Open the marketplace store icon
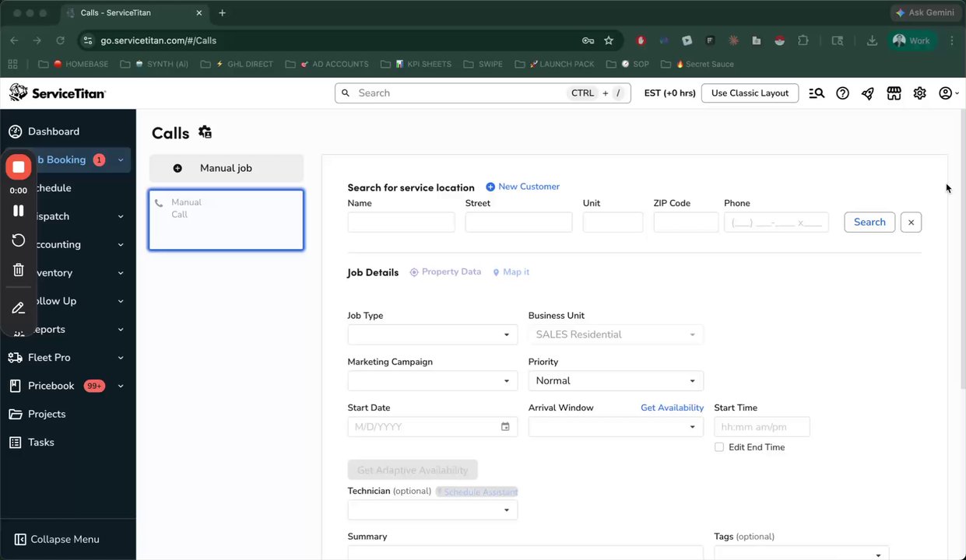Viewport: 966px width, 560px height. click(894, 93)
